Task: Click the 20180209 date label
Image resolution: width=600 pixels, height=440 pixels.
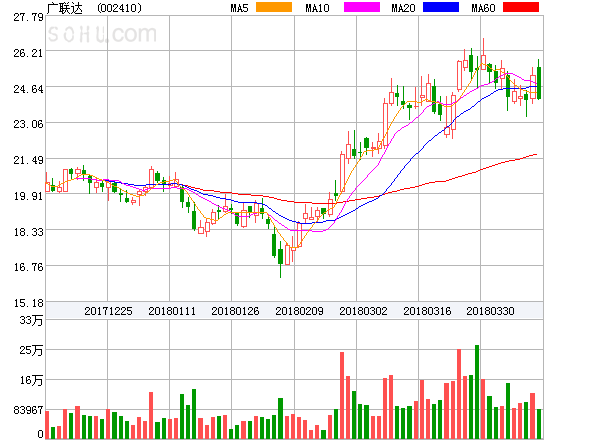Action: [x=299, y=311]
